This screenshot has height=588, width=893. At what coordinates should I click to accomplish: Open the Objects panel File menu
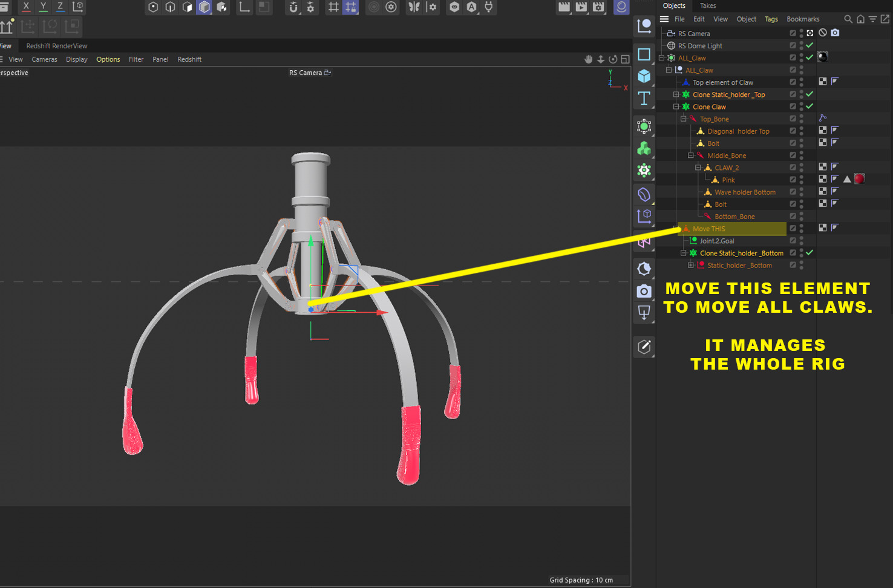click(679, 19)
